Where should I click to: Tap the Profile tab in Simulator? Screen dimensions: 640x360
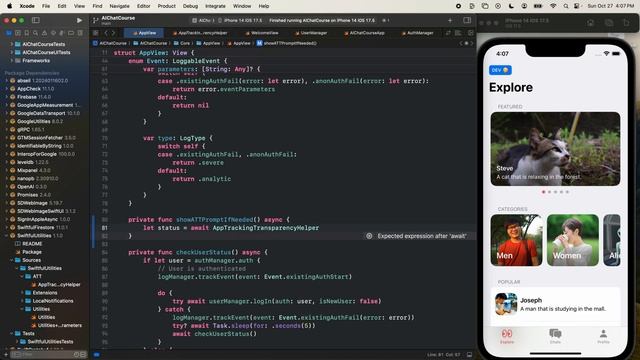tap(603, 336)
